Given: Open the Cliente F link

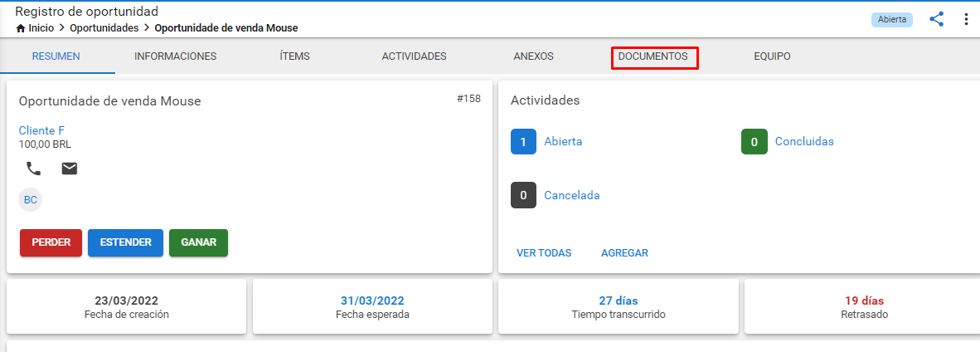Looking at the screenshot, I should (x=42, y=131).
